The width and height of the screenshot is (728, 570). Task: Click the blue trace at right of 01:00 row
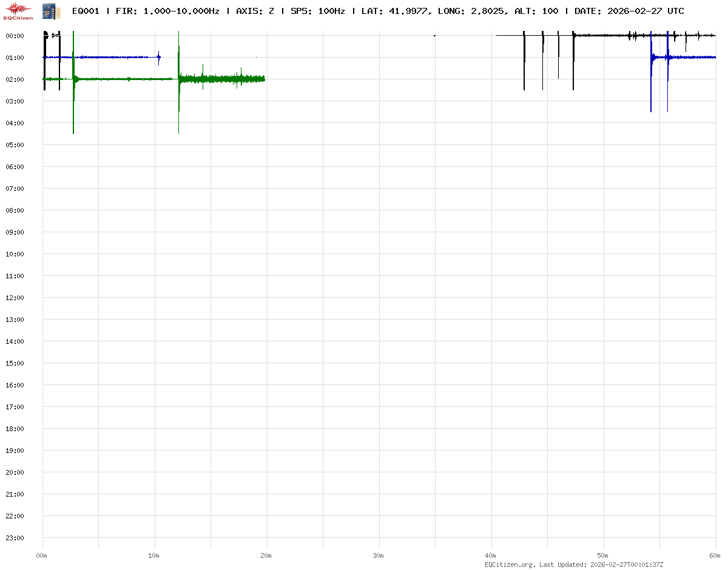point(692,57)
